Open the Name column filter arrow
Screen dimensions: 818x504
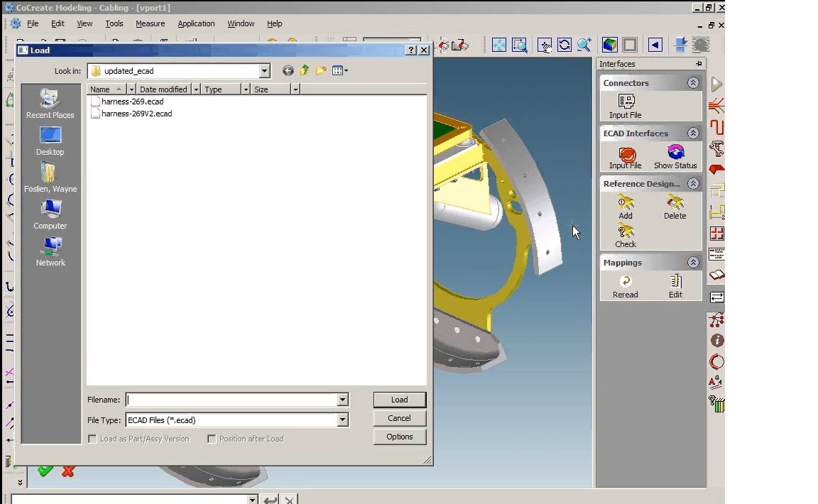131,89
